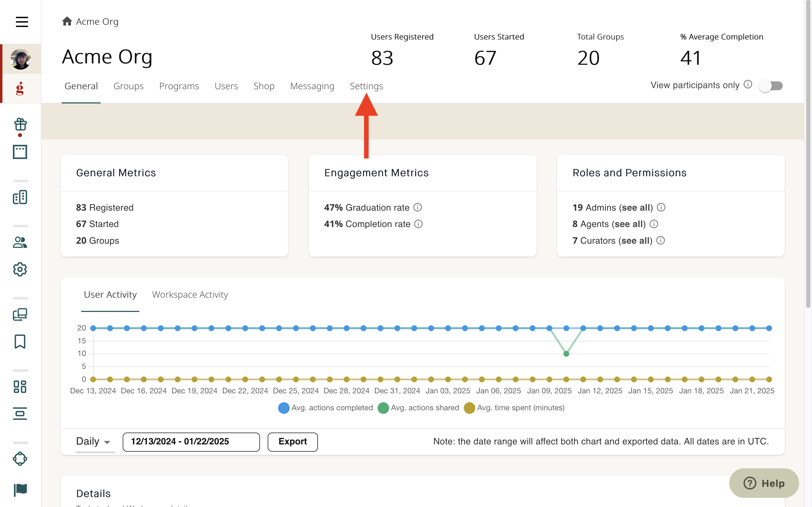Open the Daily frequency dropdown
This screenshot has width=812, height=507.
[93, 441]
